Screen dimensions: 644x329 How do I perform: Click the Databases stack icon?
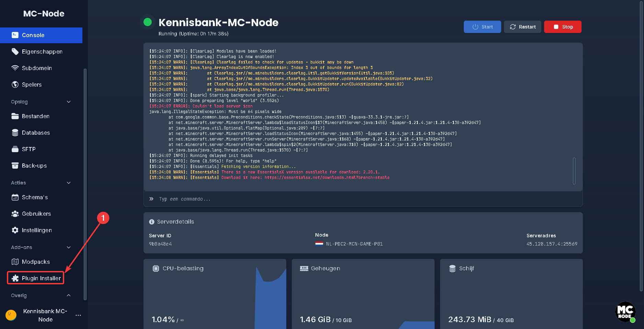coord(15,133)
